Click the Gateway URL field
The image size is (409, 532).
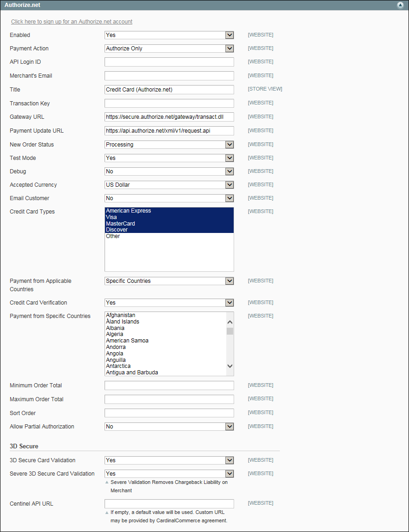[x=169, y=117]
